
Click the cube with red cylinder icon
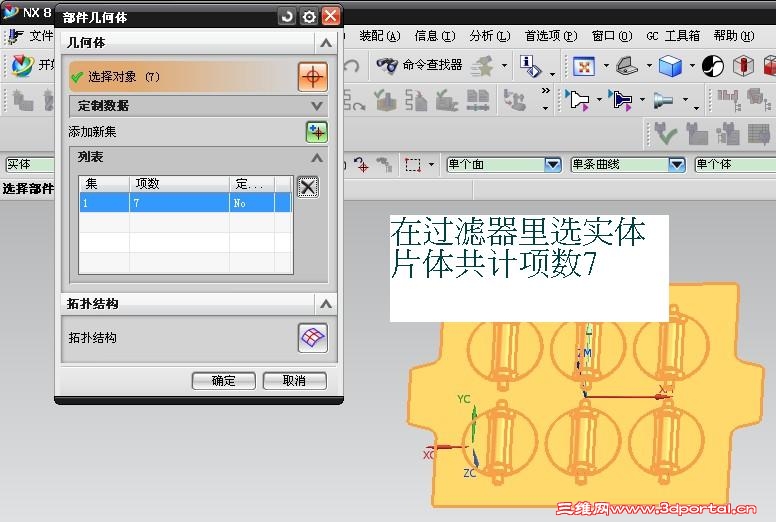coord(743,66)
